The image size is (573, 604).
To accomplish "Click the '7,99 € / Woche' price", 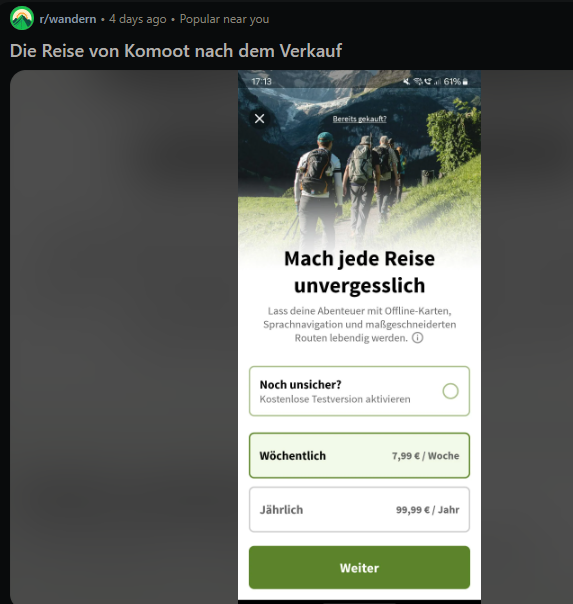I will (426, 456).
